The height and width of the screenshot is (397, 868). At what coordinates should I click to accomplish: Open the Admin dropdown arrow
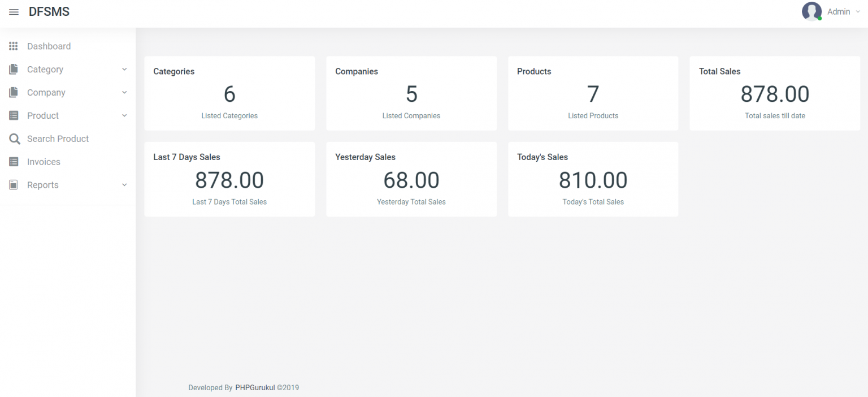pos(858,12)
